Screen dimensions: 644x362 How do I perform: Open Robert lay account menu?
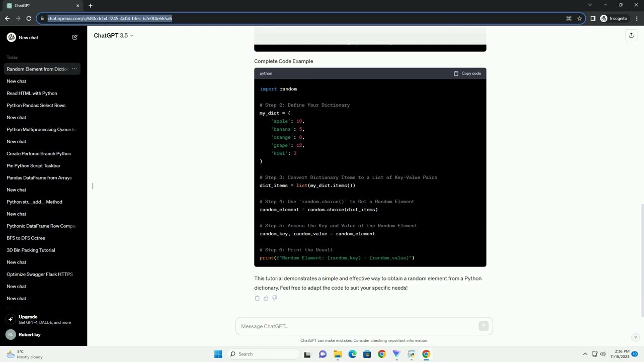click(x=42, y=334)
